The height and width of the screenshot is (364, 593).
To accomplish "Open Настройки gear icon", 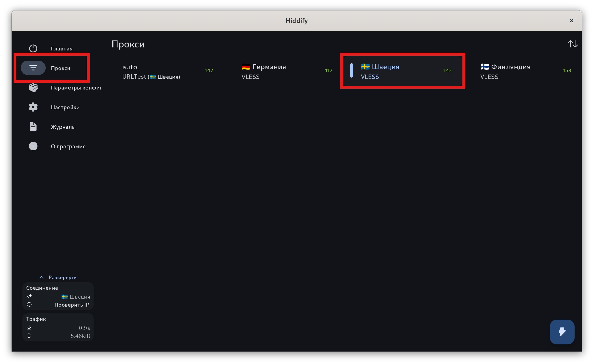I will point(33,107).
